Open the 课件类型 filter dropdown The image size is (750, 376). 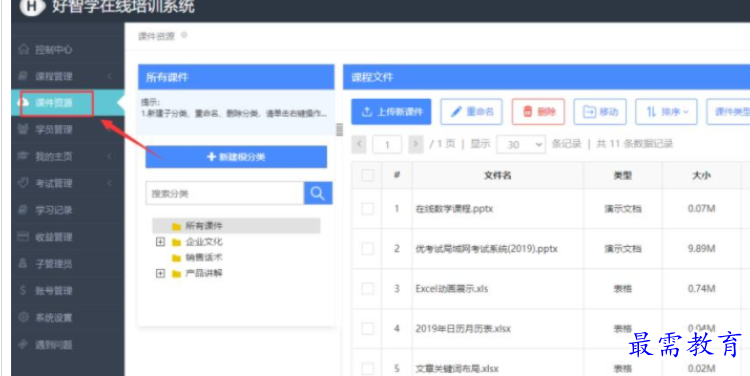[728, 112]
